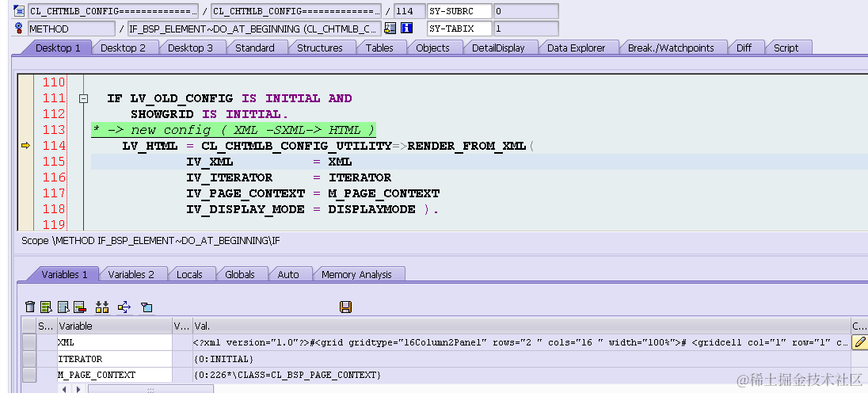
Task: Open the Diff tab
Action: tap(744, 48)
